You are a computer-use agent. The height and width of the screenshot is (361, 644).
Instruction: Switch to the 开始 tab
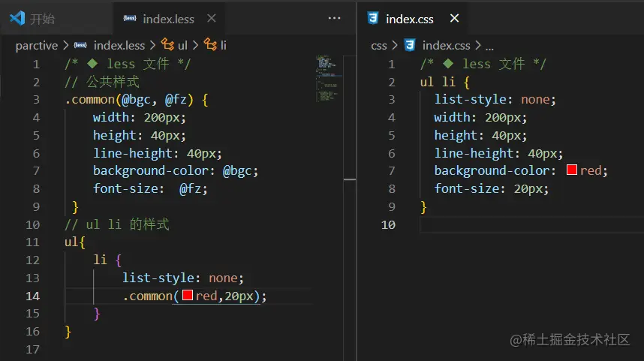[x=56, y=19]
